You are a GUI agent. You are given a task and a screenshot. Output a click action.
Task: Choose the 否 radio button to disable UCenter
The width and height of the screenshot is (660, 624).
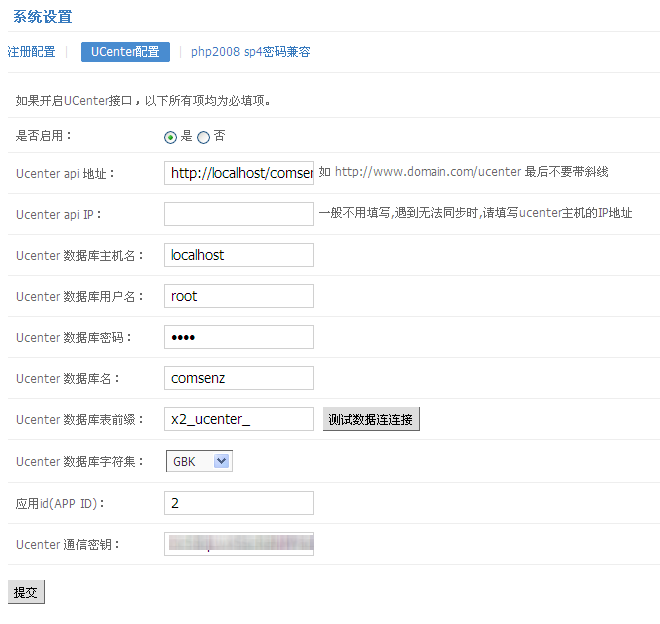pyautogui.click(x=204, y=137)
